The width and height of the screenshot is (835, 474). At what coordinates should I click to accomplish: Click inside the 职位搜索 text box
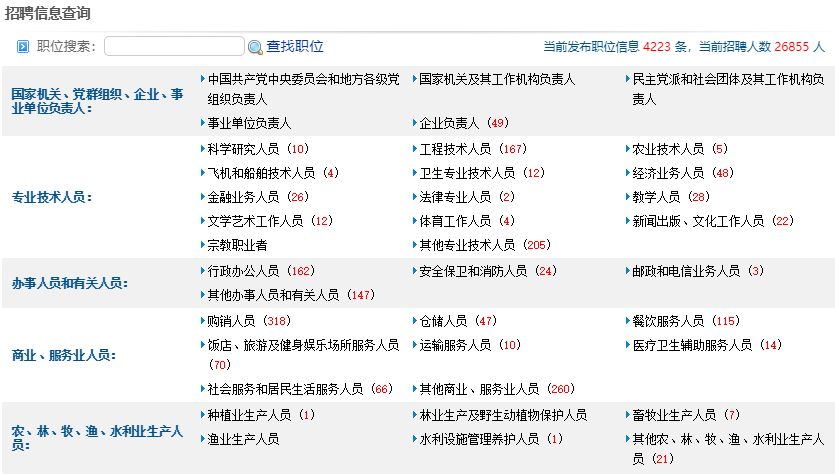174,46
